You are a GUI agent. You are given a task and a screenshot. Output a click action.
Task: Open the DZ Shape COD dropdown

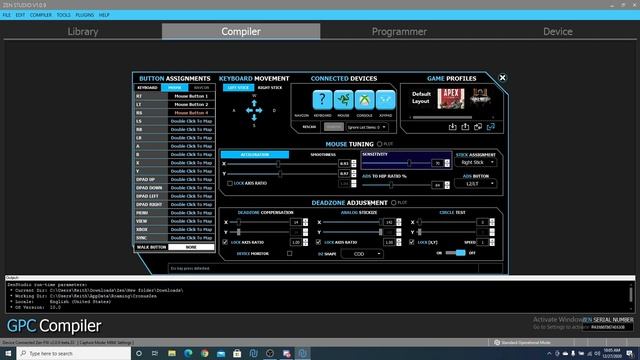[362, 254]
